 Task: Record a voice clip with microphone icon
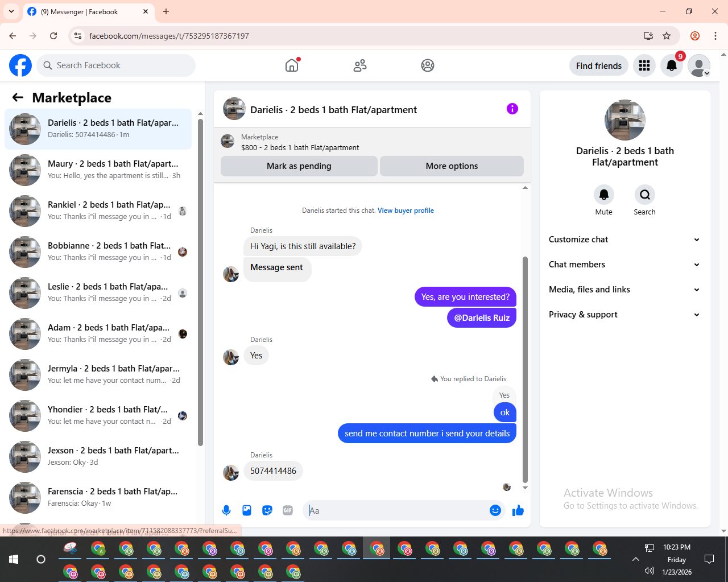tap(226, 510)
